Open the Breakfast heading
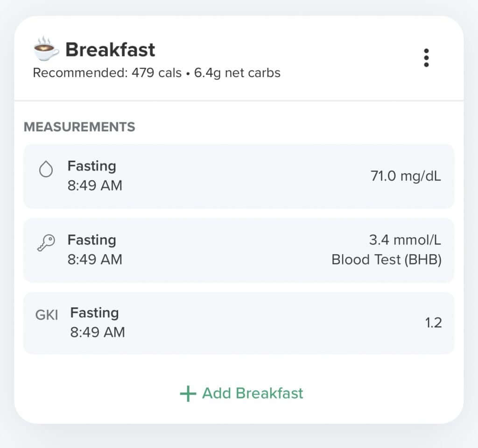Image resolution: width=478 pixels, height=448 pixels. pyautogui.click(x=110, y=50)
